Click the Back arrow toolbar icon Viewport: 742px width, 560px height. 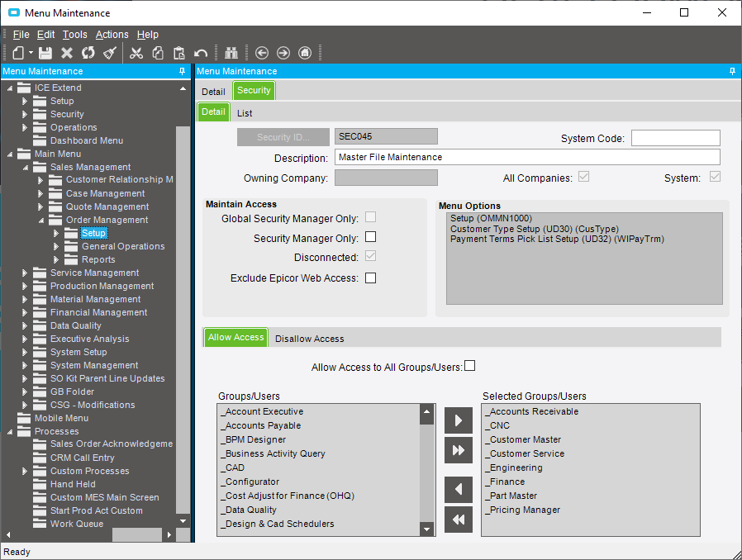(x=262, y=53)
